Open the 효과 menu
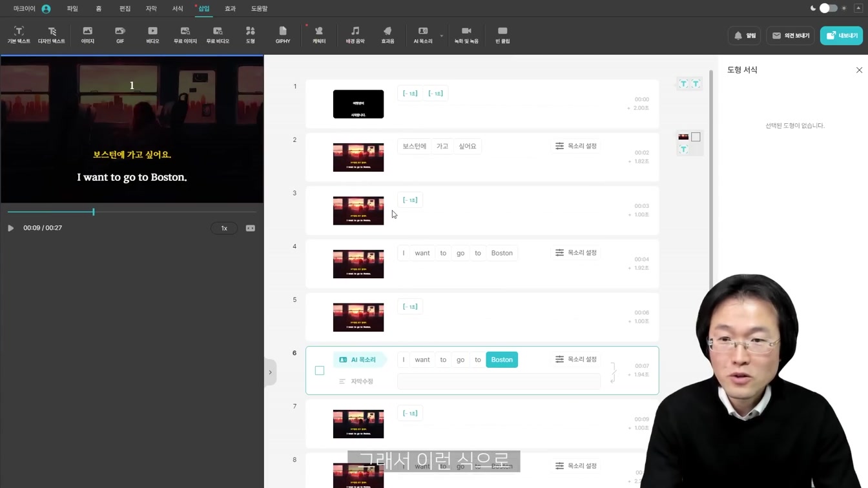 click(230, 8)
